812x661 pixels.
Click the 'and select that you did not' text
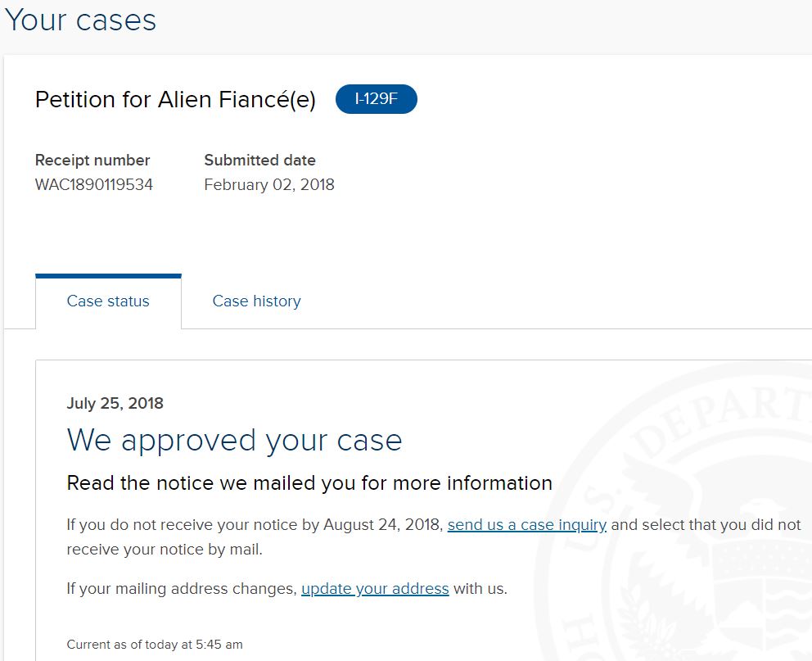click(x=706, y=525)
